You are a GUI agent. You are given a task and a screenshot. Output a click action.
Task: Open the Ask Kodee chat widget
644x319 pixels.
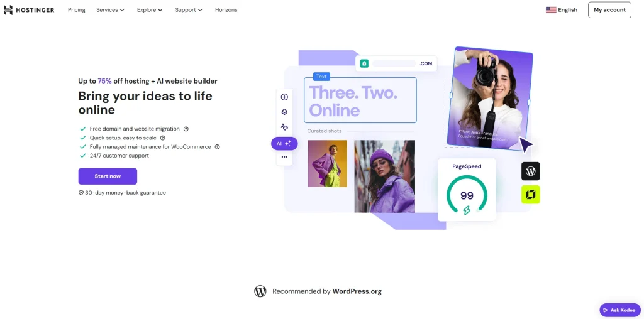619,310
